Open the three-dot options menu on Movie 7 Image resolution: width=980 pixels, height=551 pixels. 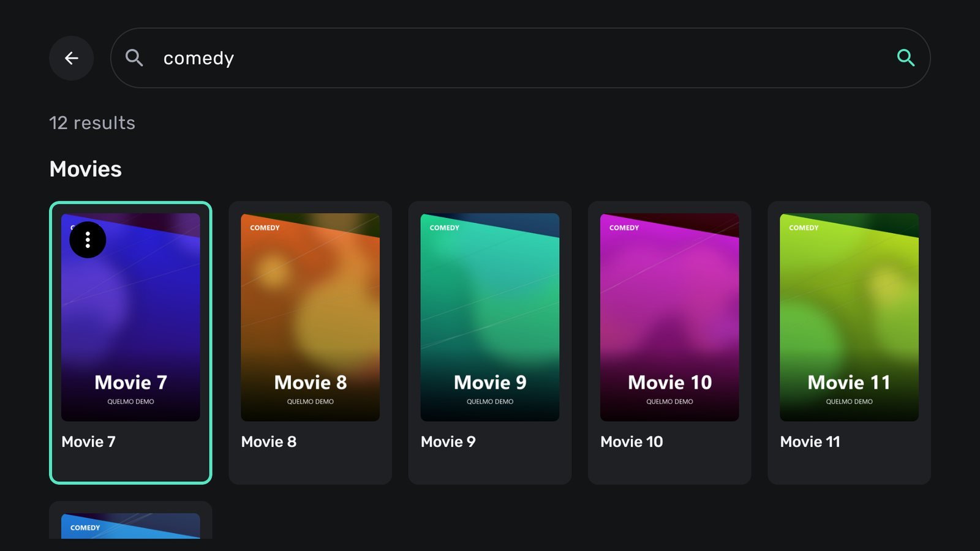click(88, 239)
